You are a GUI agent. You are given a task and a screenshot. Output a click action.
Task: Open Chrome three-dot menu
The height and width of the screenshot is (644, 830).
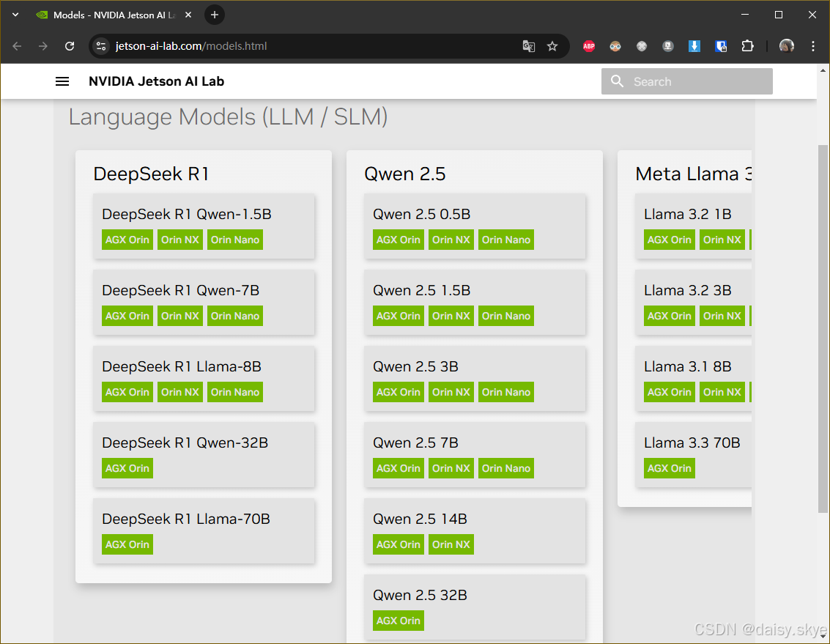tap(813, 46)
